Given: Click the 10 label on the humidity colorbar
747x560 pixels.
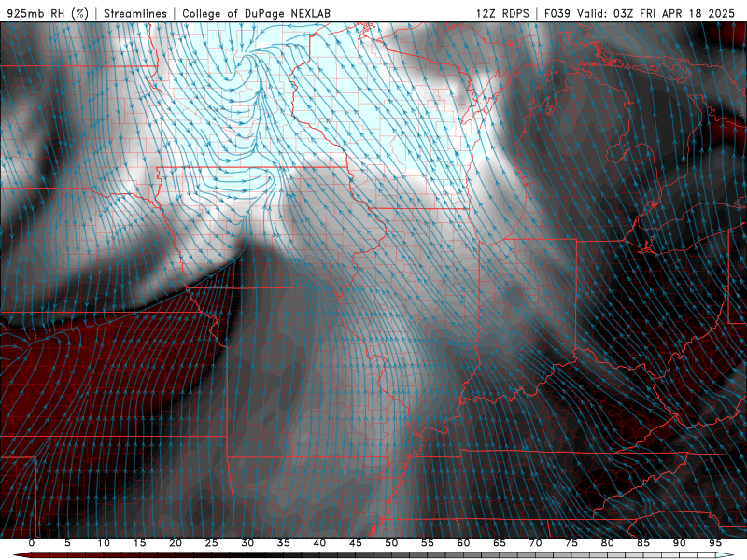Looking at the screenshot, I should coord(104,543).
